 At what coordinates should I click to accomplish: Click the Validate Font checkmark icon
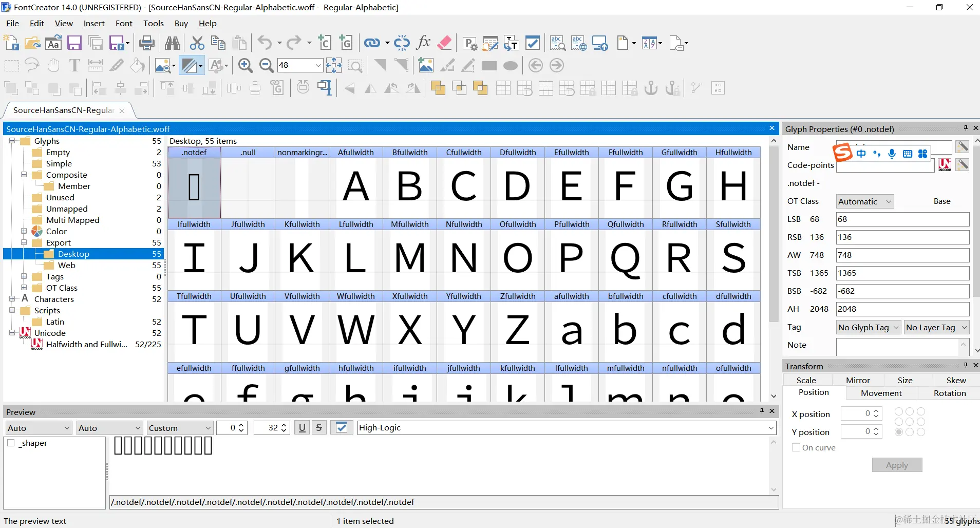(x=533, y=43)
